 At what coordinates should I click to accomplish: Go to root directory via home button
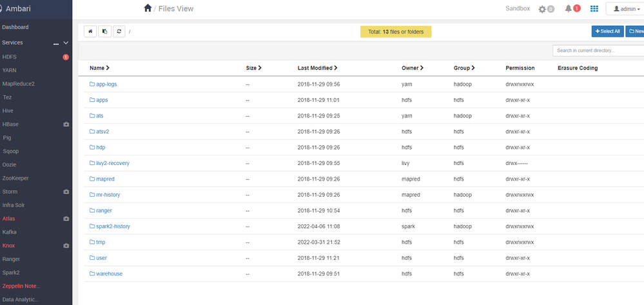tap(90, 31)
